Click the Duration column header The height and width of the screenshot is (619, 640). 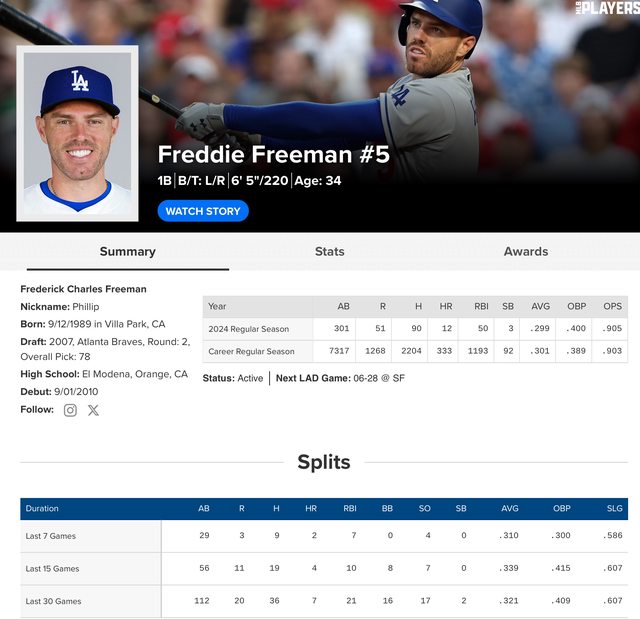[42, 509]
